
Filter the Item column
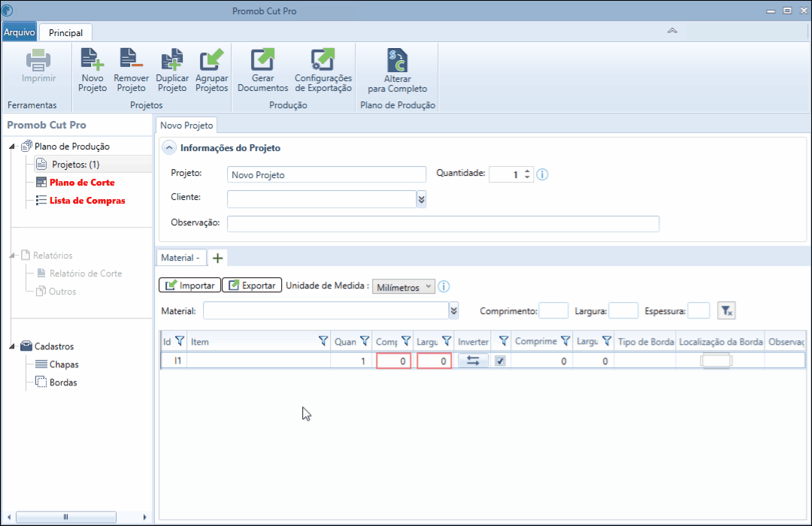[323, 340]
